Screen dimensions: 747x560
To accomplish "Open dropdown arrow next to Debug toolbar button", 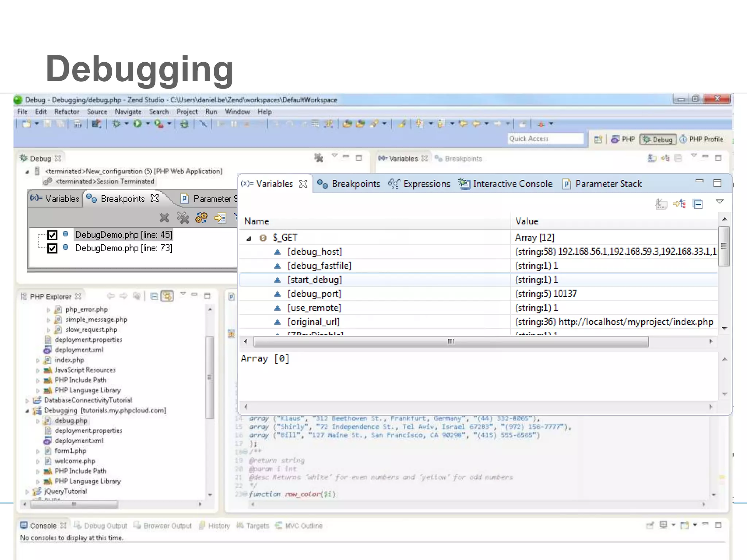I will tap(127, 124).
